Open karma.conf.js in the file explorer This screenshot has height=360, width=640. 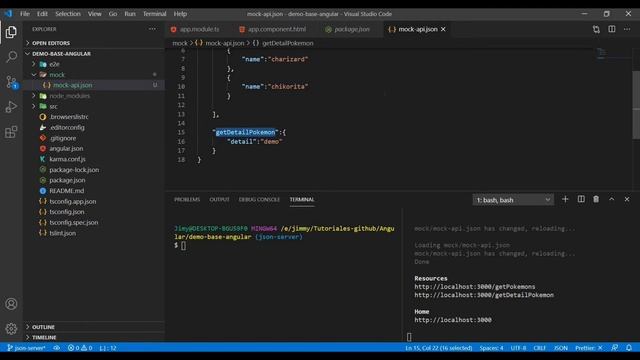[x=67, y=159]
